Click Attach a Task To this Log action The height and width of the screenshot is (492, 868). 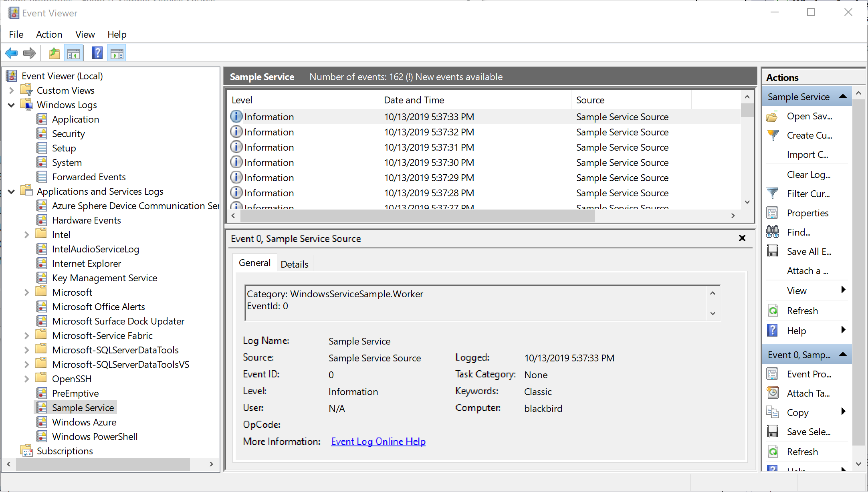[x=807, y=271]
